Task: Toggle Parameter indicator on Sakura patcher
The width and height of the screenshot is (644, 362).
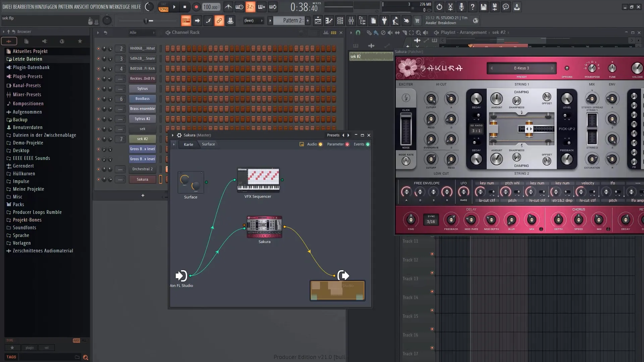Action: [x=347, y=144]
